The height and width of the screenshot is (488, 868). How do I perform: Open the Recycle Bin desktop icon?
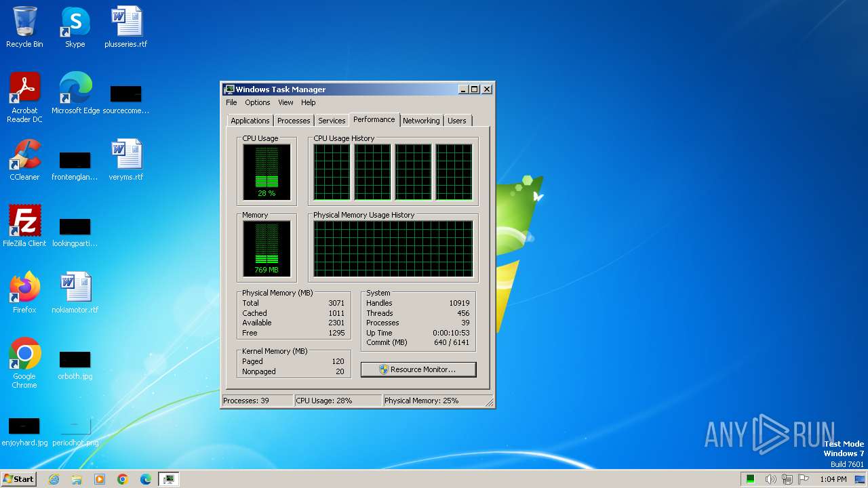click(x=24, y=27)
